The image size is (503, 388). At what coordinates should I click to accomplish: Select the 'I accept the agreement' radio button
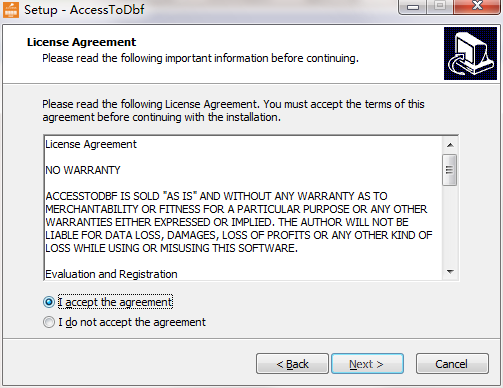pyautogui.click(x=49, y=302)
